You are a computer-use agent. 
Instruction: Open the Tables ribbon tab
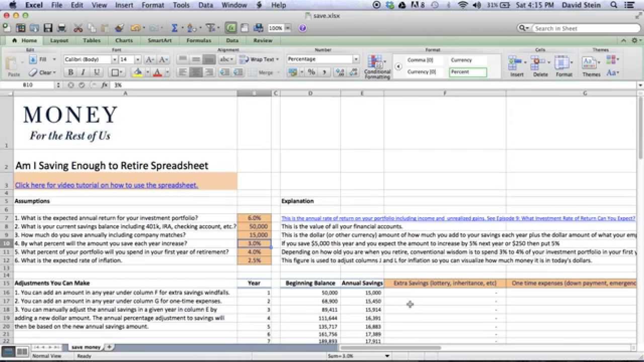(x=92, y=40)
